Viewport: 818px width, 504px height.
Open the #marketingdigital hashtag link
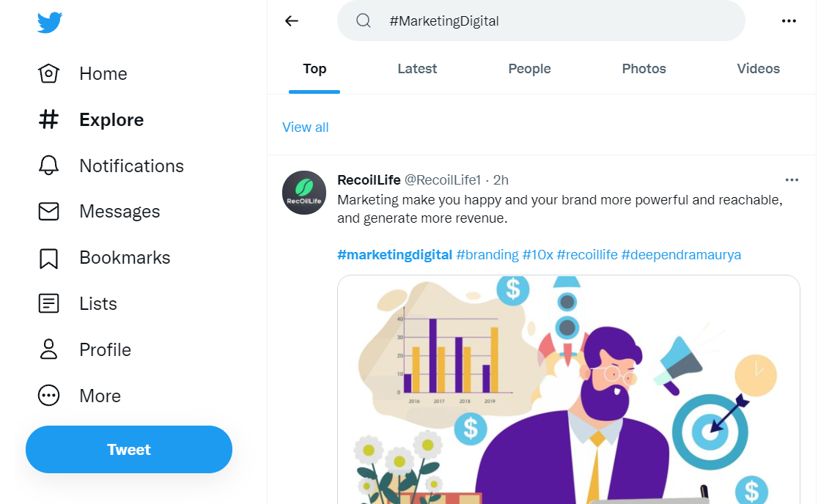pos(394,255)
